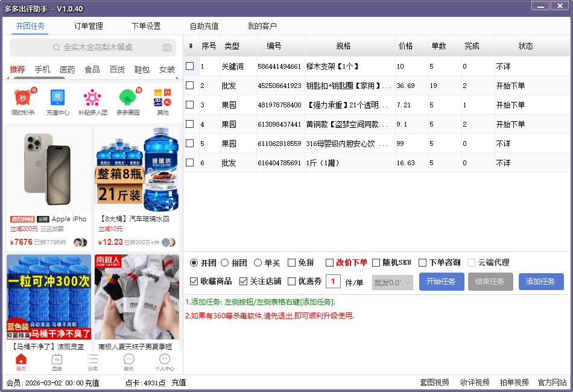Open the 补贴多人团 group icon
573x392 pixels.
92,98
